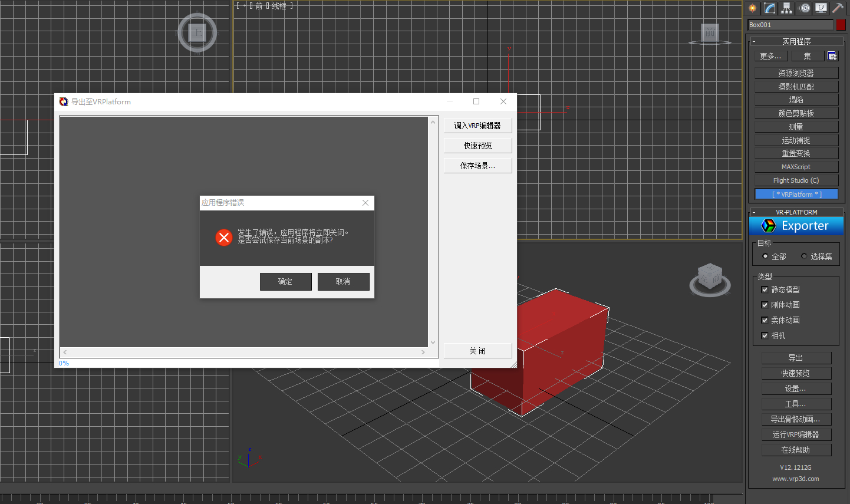Click the export log horizontal scrollbar right arrow
Image resolution: width=850 pixels, height=504 pixels.
pos(423,352)
